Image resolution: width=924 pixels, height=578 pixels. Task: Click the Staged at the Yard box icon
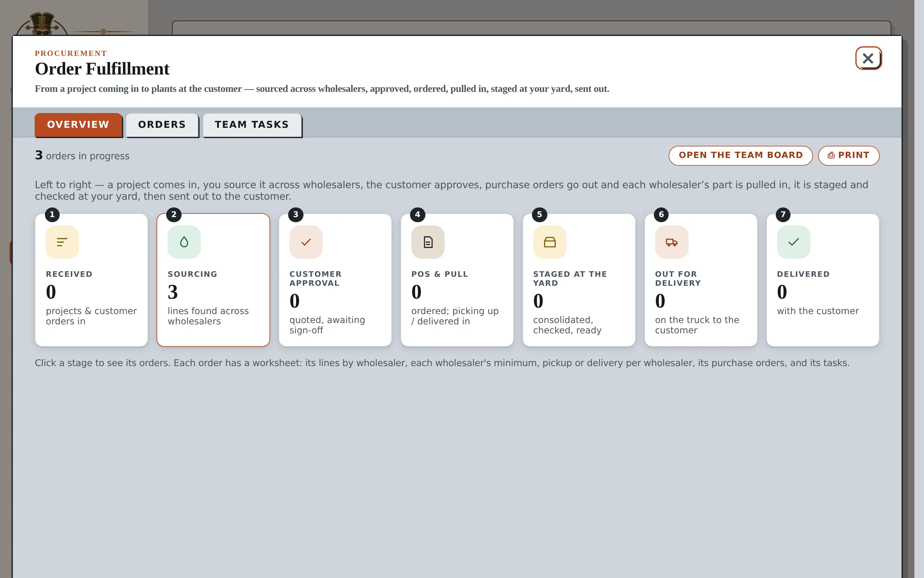coord(550,242)
